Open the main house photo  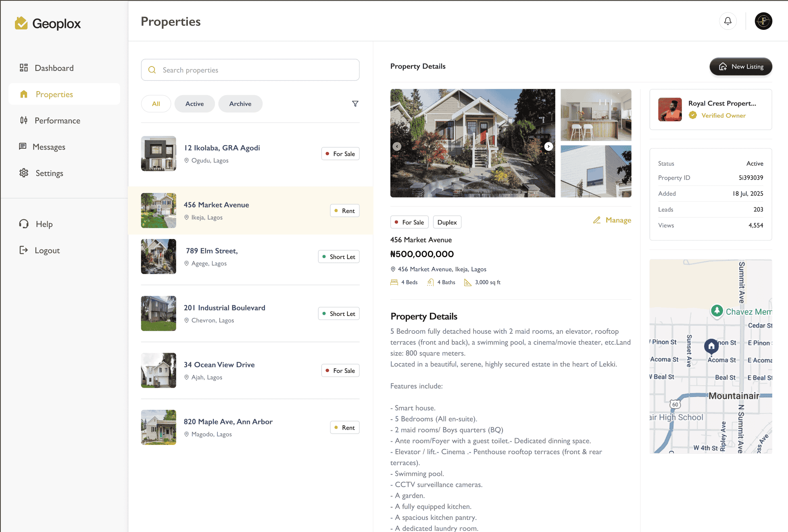pos(473,143)
